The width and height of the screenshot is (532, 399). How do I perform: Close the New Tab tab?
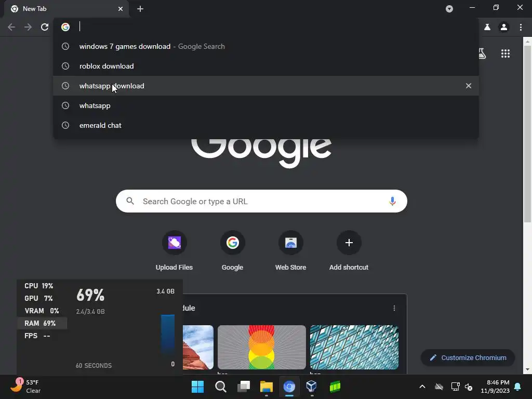(x=121, y=9)
